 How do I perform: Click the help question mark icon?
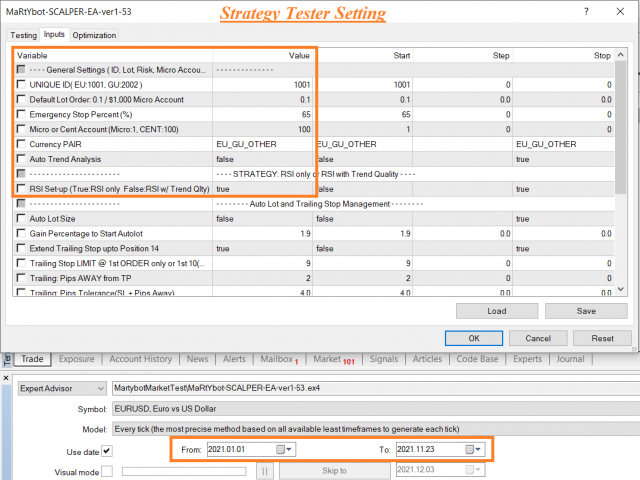click(586, 11)
